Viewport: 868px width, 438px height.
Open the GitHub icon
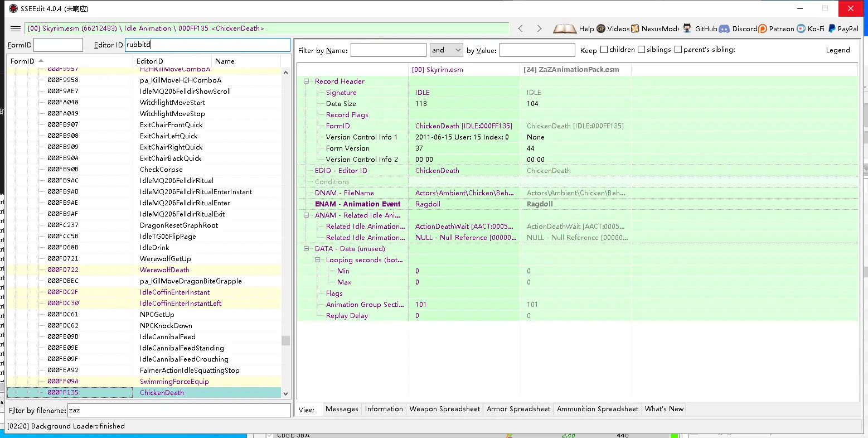point(687,28)
